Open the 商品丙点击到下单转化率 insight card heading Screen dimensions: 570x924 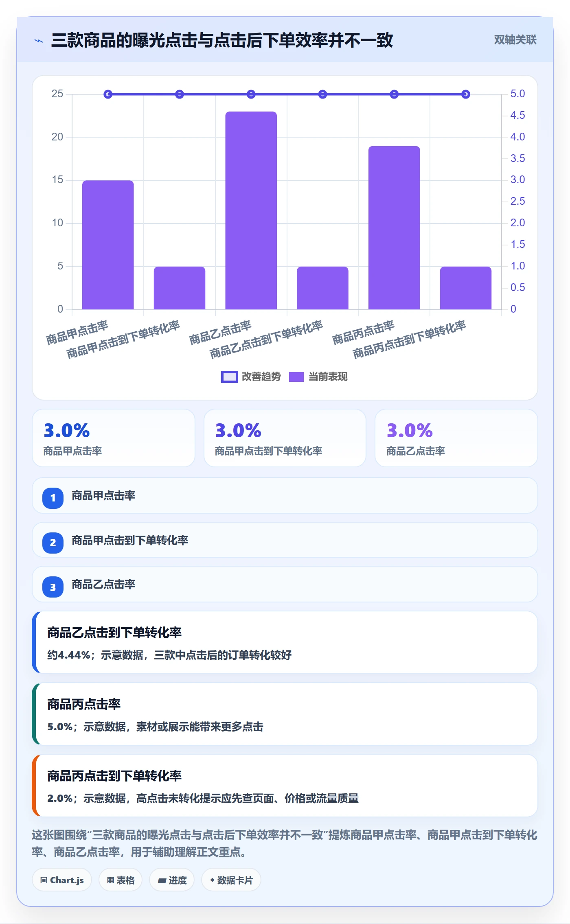114,776
